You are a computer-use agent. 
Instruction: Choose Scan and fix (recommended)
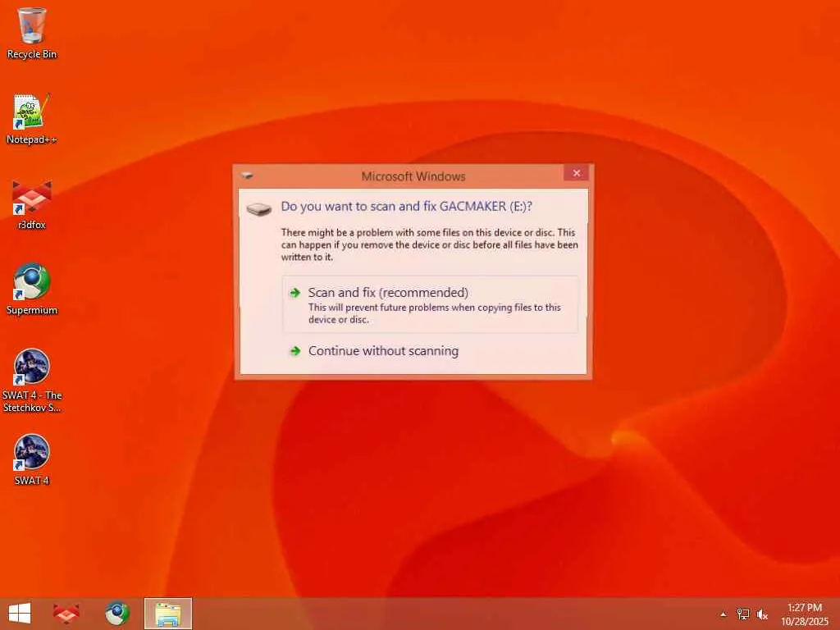click(x=430, y=304)
